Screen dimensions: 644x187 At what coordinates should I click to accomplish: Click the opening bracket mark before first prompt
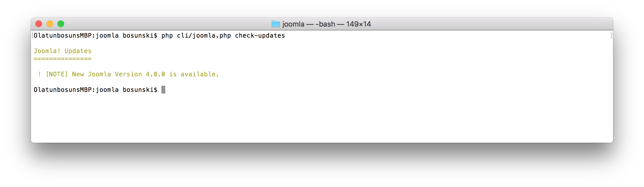tap(33, 35)
